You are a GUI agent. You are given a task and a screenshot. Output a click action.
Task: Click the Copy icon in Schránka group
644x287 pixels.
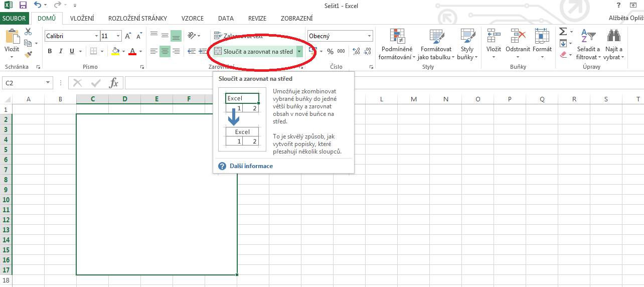28,43
